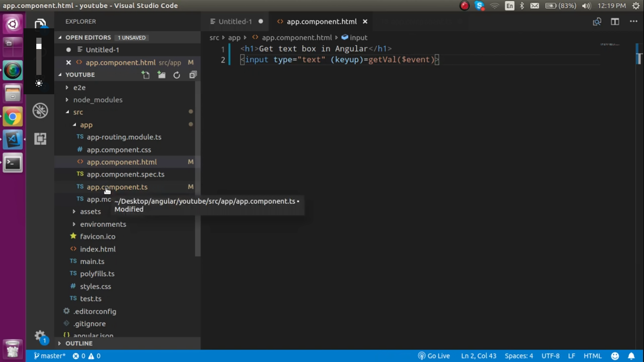Expand the assets folder
This screenshot has width=644, height=362.
pyautogui.click(x=90, y=212)
